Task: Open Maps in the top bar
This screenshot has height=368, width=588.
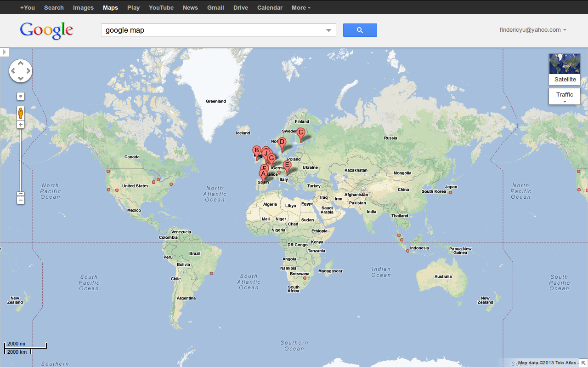Action: [110, 7]
